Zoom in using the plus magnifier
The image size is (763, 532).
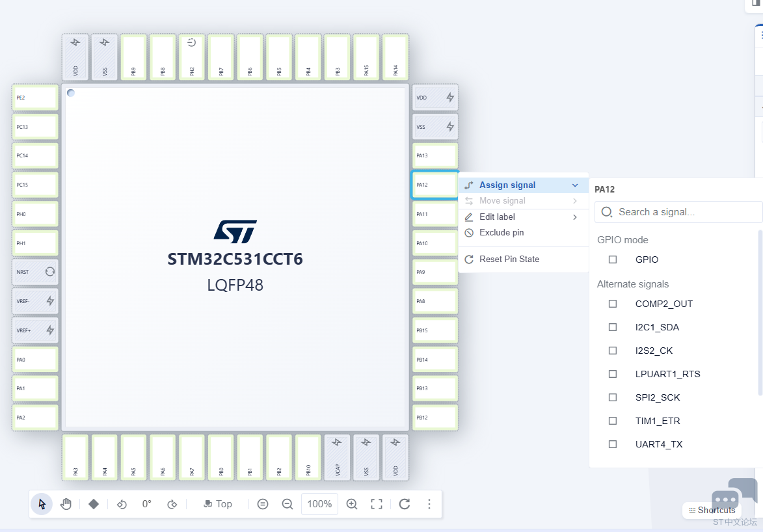point(352,504)
